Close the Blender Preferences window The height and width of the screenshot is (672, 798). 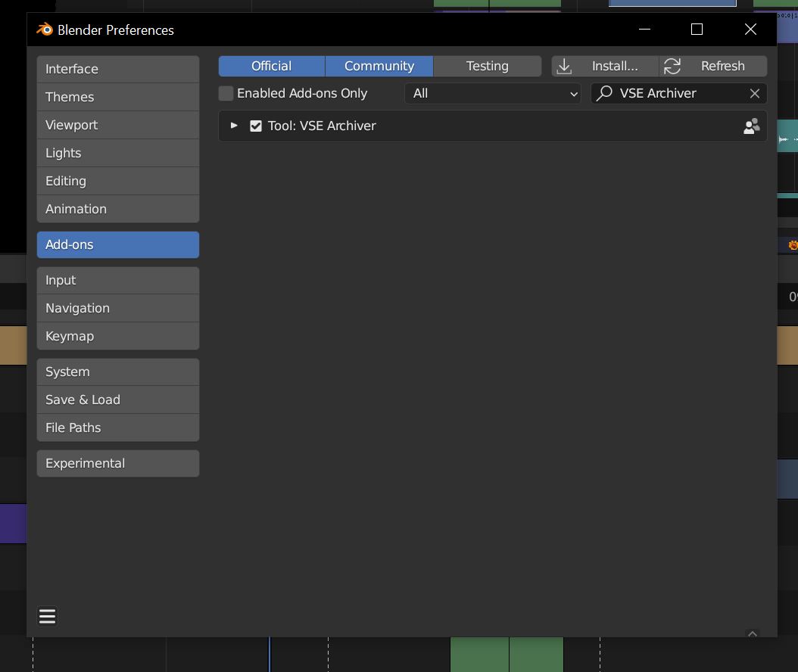click(x=750, y=30)
